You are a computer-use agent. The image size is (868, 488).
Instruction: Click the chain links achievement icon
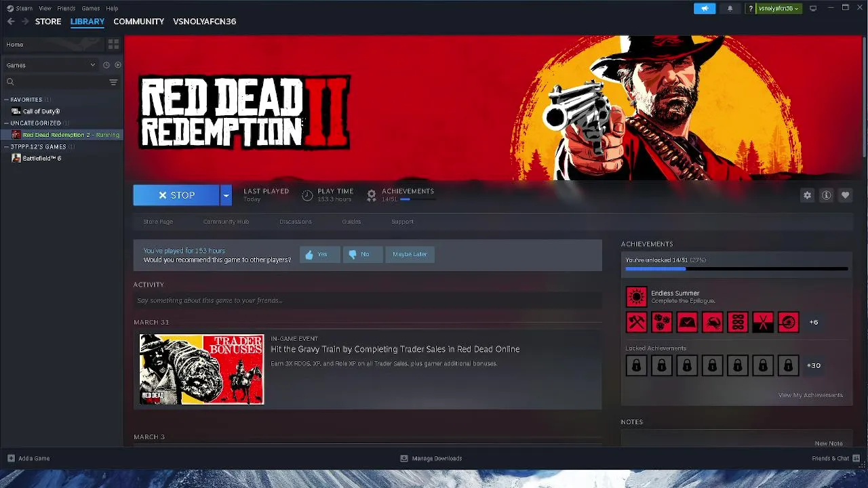point(738,322)
